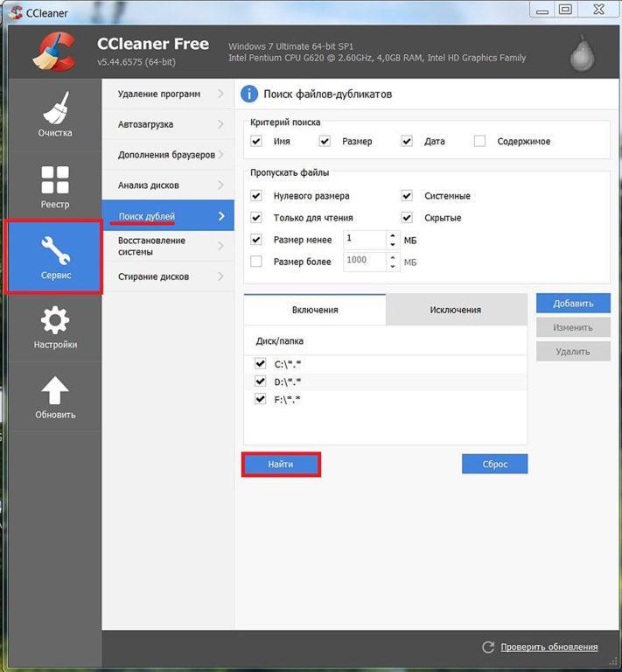Switch to the Включения tab

[x=315, y=310]
